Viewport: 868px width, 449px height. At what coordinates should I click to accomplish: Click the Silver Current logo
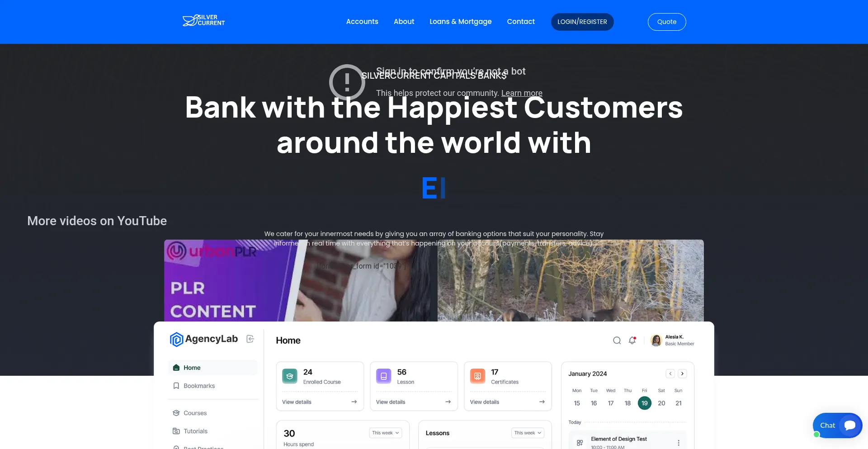click(x=203, y=20)
